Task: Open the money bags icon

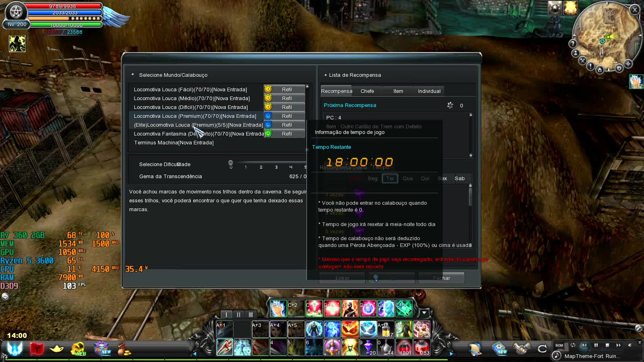Action: (124, 349)
